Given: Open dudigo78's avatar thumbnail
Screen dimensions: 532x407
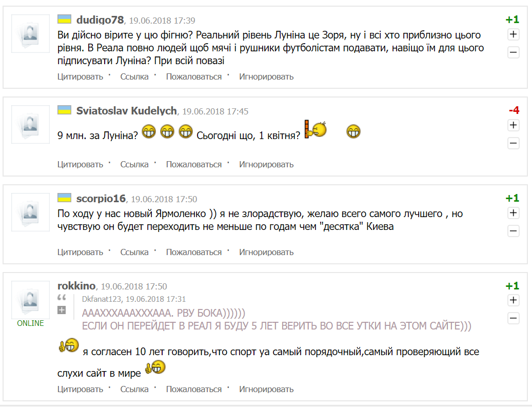Looking at the screenshot, I should pos(31,33).
